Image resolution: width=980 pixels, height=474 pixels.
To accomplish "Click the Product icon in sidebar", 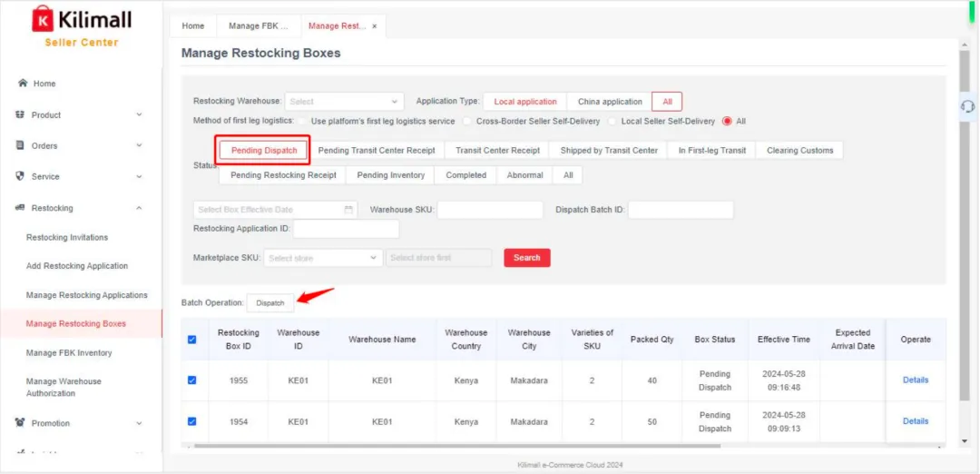I will 19,114.
